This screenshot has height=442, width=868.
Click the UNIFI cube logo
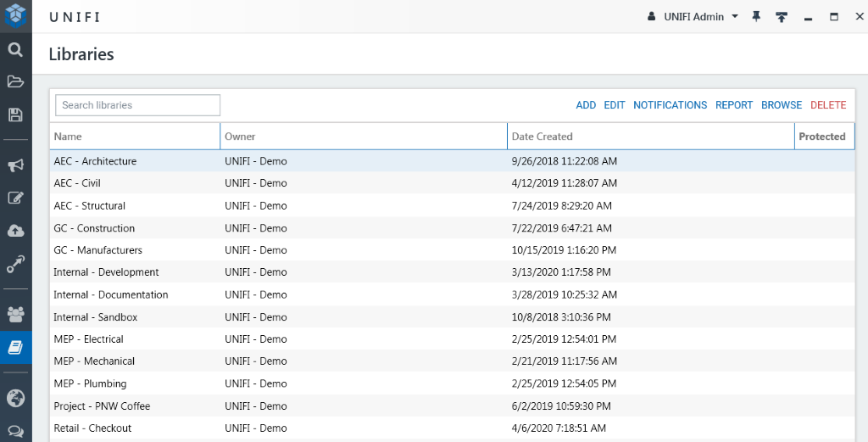coord(15,15)
